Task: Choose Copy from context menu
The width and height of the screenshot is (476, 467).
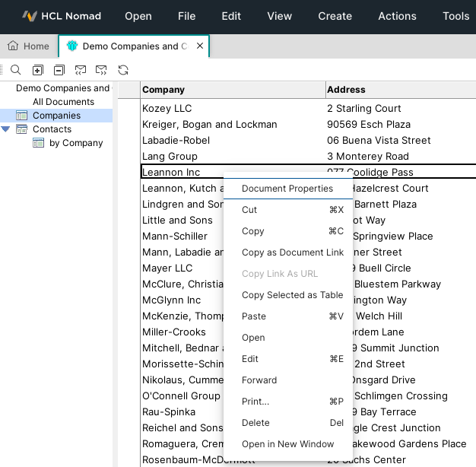Action: click(x=287, y=231)
